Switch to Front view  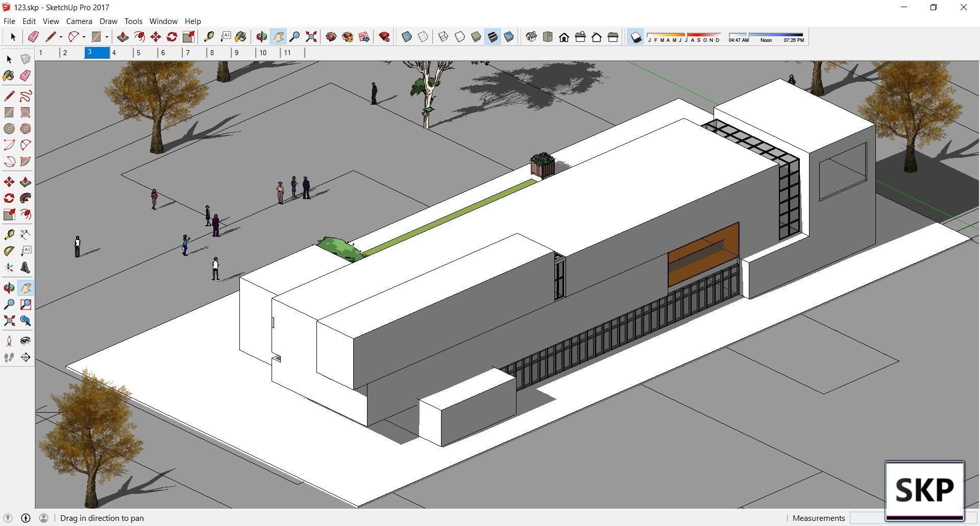tap(564, 37)
